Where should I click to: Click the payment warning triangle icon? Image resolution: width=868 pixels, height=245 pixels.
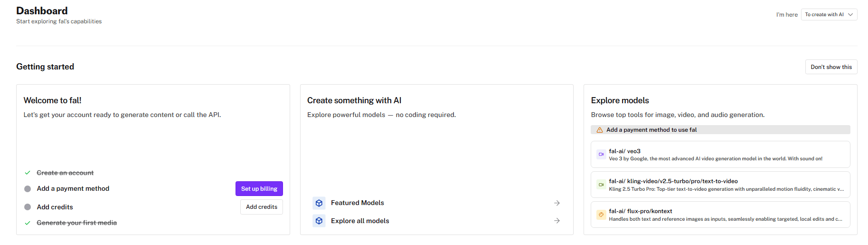600,130
